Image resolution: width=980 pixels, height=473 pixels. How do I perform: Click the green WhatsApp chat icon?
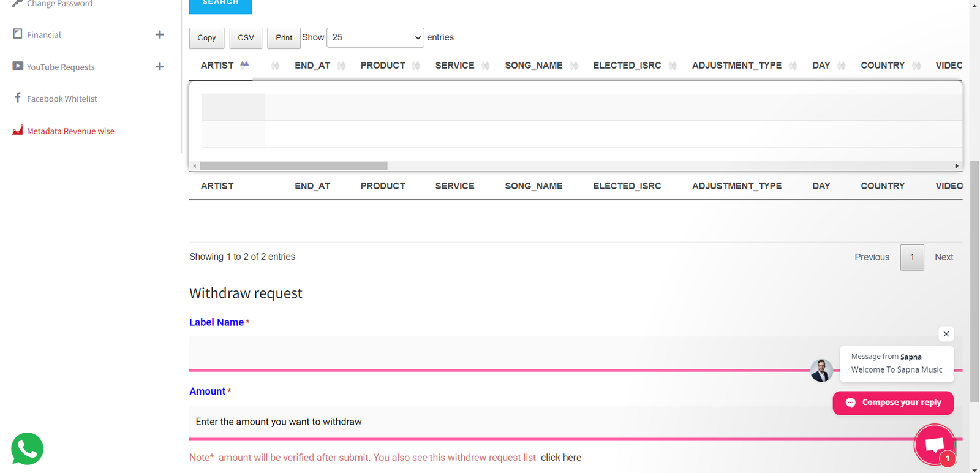coord(27,449)
